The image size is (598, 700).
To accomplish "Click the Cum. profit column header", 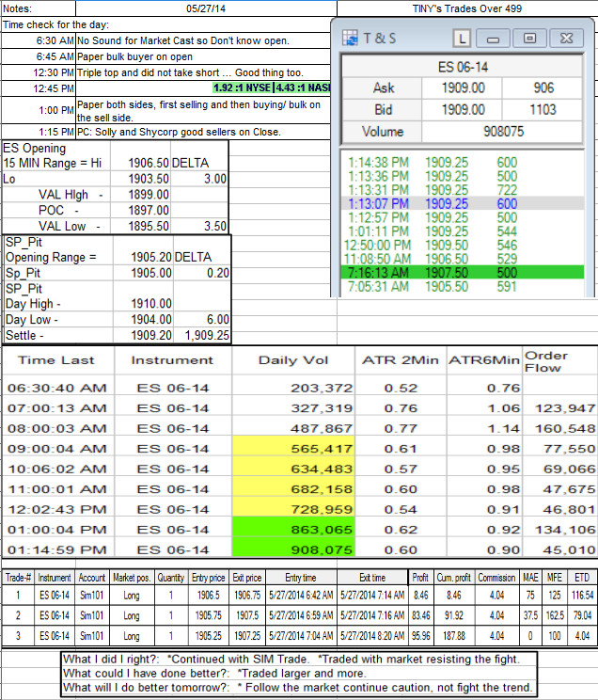I will (453, 578).
